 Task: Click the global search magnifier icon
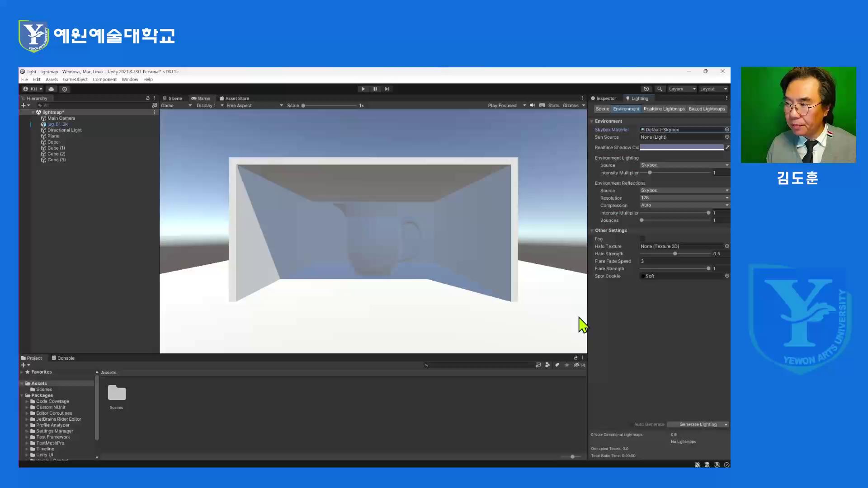pos(660,89)
